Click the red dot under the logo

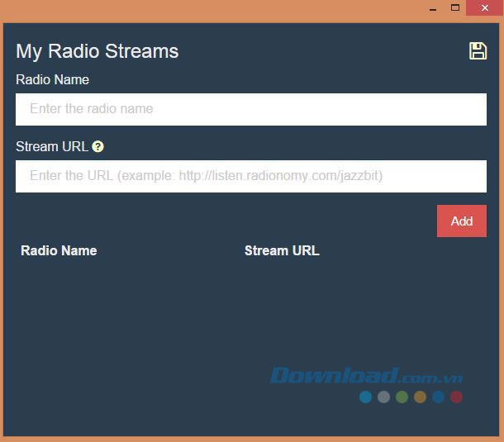tap(456, 397)
